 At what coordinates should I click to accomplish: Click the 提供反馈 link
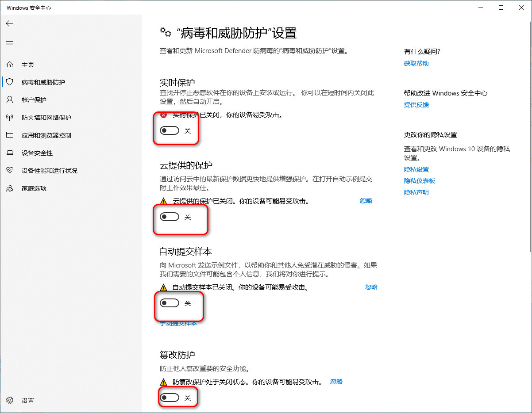416,105
